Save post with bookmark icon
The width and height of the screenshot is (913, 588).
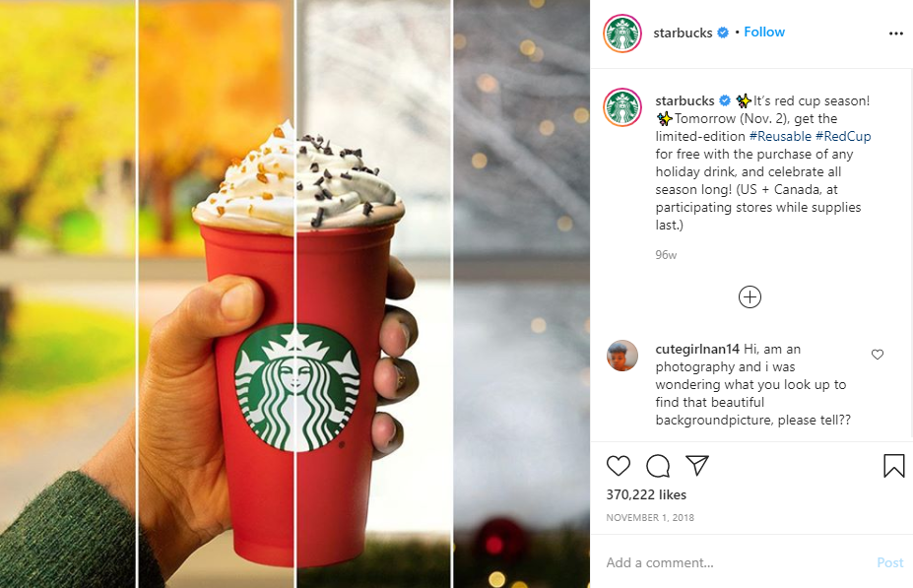pyautogui.click(x=893, y=466)
